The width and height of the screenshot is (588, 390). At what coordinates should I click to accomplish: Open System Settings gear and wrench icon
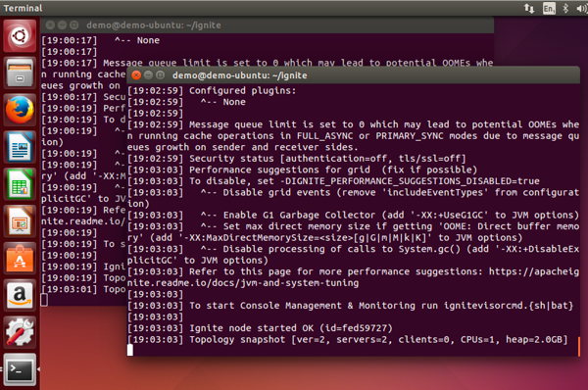click(x=20, y=332)
